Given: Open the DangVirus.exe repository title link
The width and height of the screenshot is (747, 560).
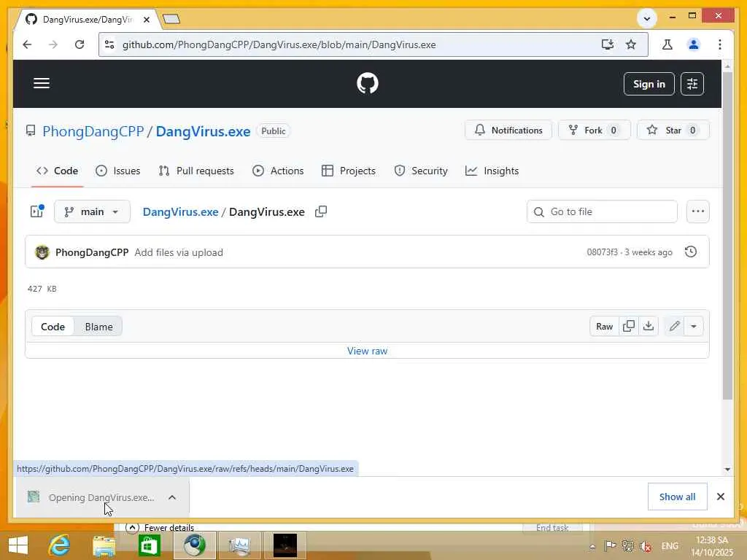Looking at the screenshot, I should point(203,131).
